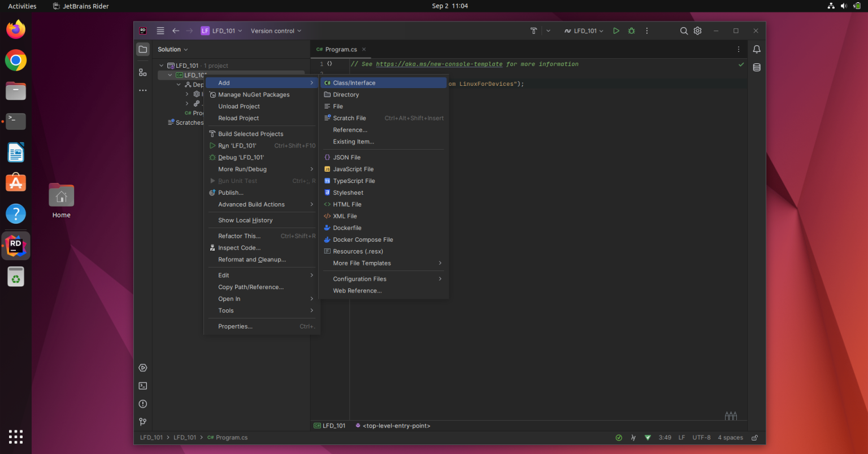868x454 pixels.
Task: Open Search Everywhere with the magnifier icon
Action: point(684,30)
